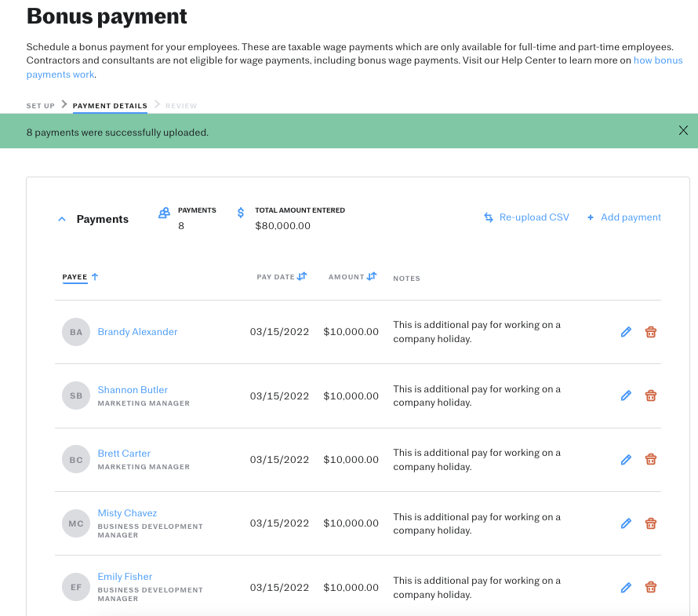Open Brandy Alexander's profile link
Image resolution: width=698 pixels, height=616 pixels.
[x=137, y=332]
